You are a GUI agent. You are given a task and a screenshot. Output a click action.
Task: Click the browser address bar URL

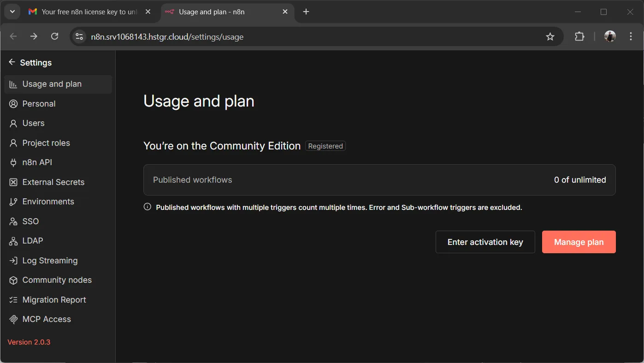point(167,37)
